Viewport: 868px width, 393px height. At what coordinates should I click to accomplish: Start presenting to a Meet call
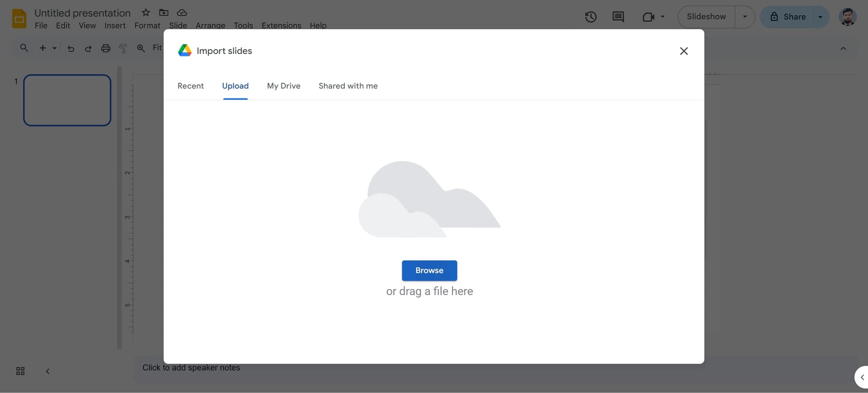tap(648, 17)
